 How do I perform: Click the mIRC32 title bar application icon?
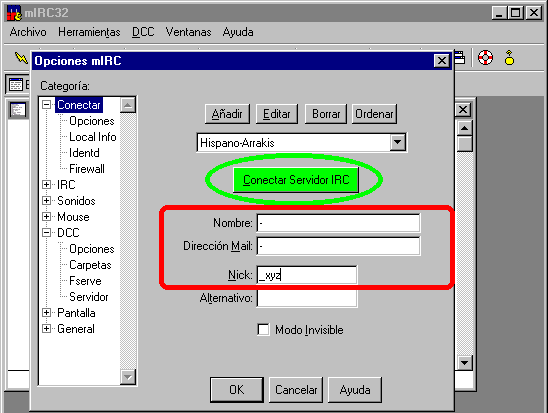point(14,13)
